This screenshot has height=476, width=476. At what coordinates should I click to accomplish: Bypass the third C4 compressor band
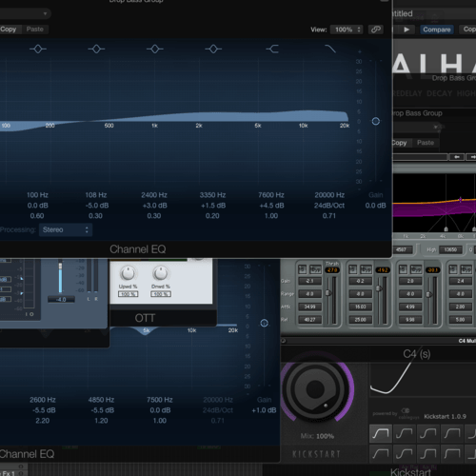click(416, 269)
